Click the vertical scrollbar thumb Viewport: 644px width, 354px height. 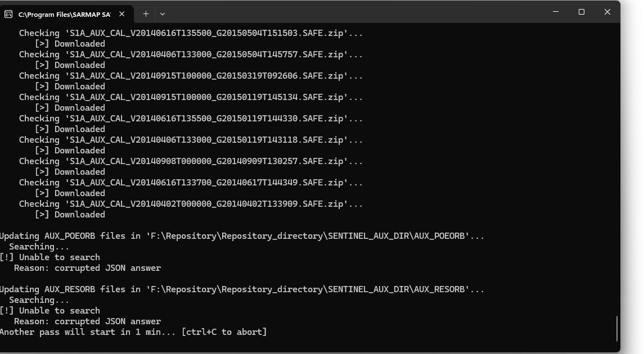[x=617, y=329]
